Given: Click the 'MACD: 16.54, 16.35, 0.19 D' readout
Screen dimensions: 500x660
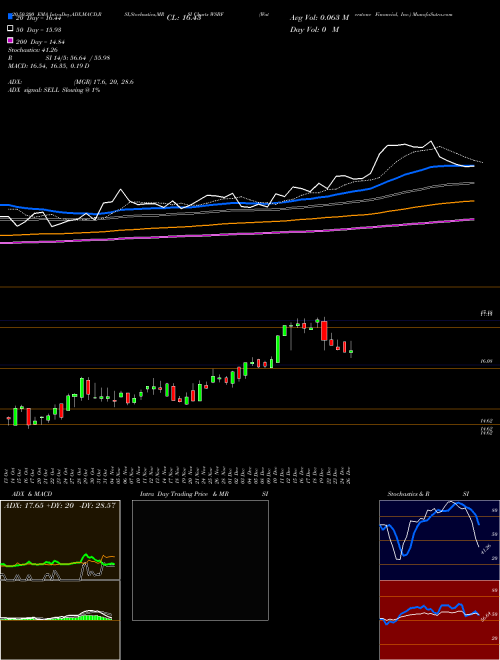Looking at the screenshot, I should point(48,66).
